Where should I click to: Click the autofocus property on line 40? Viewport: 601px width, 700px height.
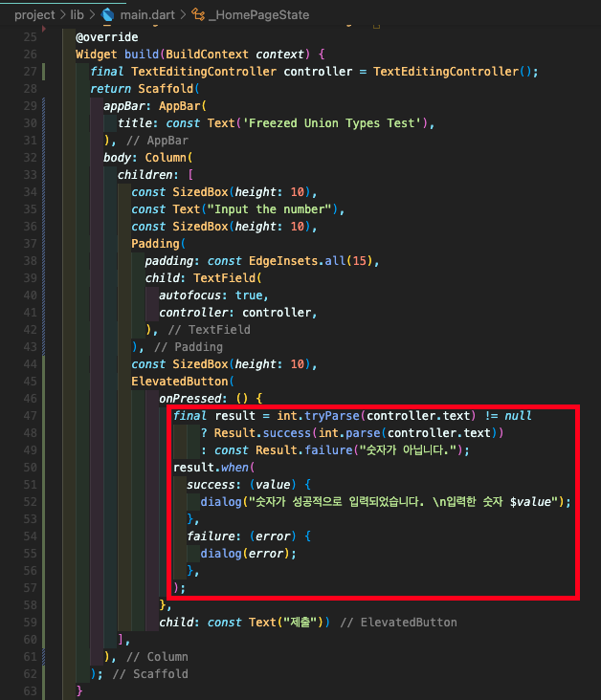189,295
